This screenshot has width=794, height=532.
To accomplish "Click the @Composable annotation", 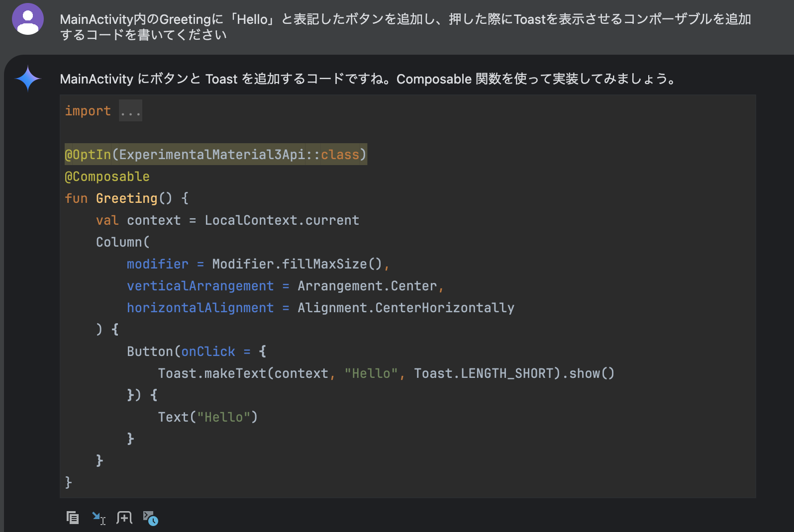I will coord(107,177).
